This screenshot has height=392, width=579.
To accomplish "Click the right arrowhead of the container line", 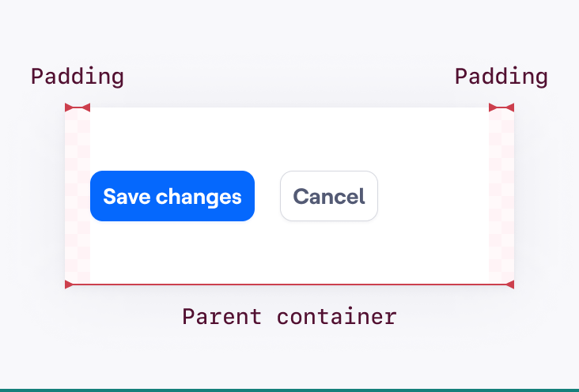I will coord(510,285).
